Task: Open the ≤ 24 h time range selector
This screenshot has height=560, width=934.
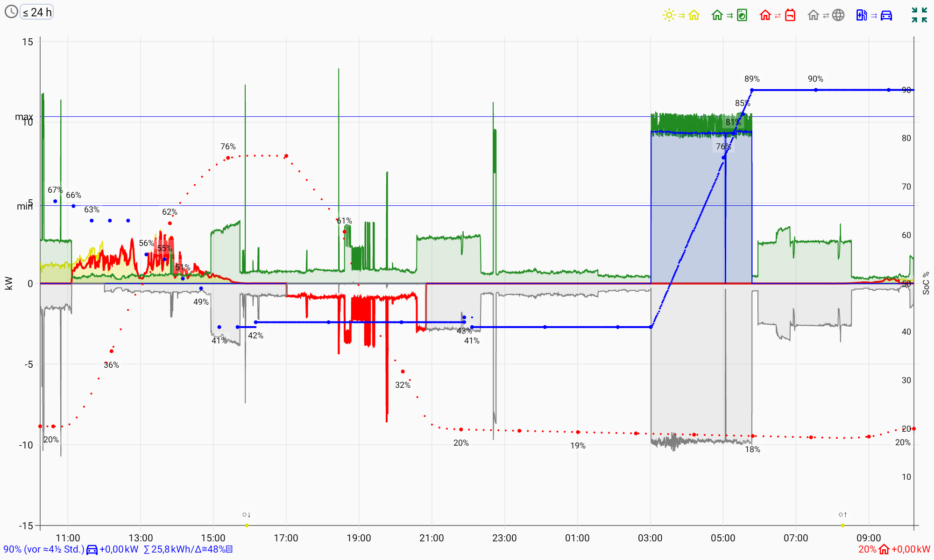Action: [37, 12]
